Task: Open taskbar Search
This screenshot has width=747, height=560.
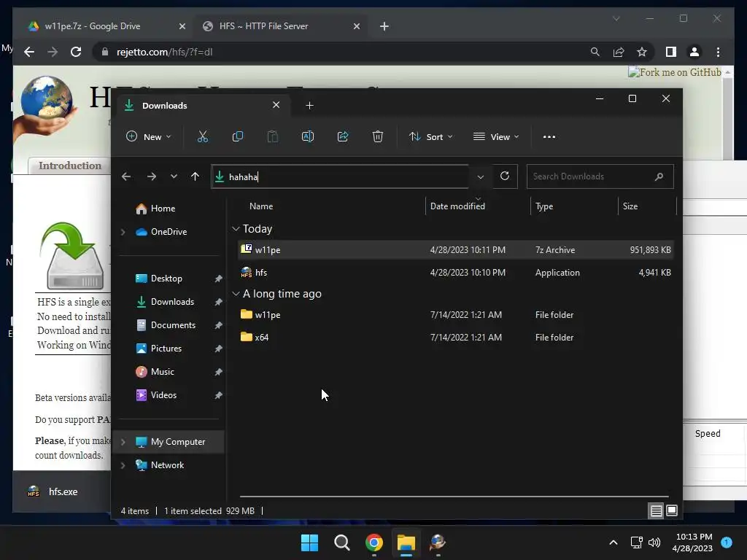Action: [341, 542]
